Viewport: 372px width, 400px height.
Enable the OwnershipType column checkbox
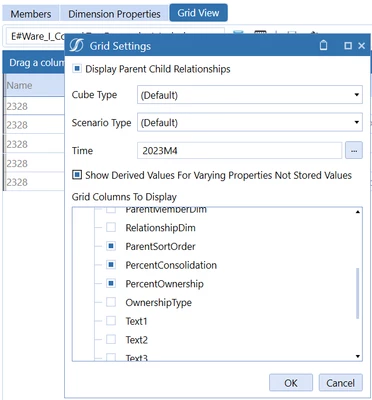click(111, 302)
